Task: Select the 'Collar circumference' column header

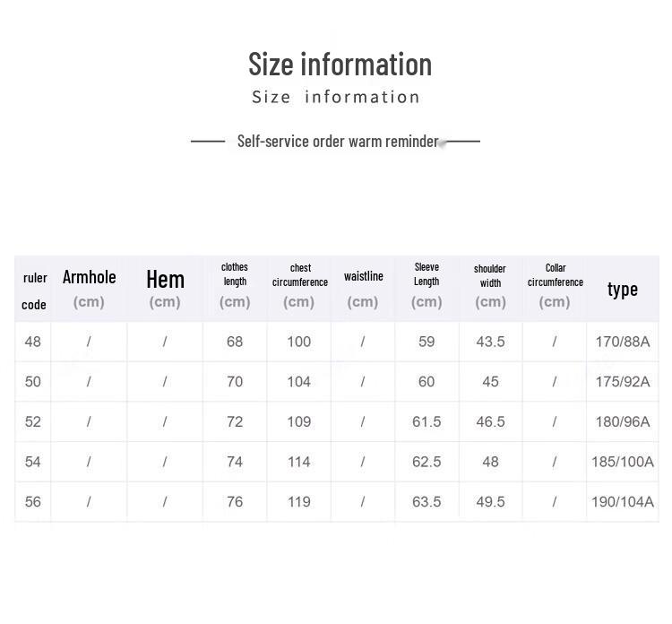Action: tap(555, 289)
